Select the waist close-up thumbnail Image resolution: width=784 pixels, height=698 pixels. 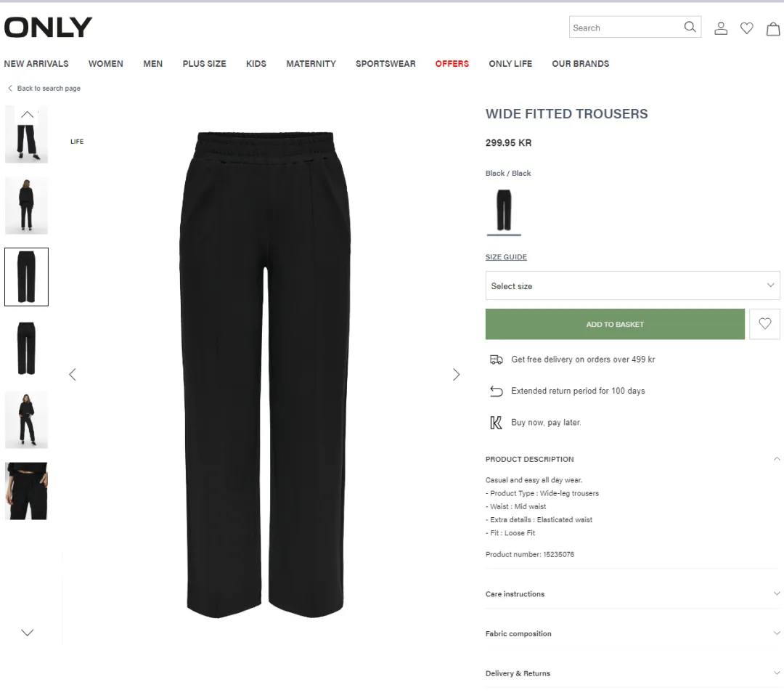coord(27,491)
